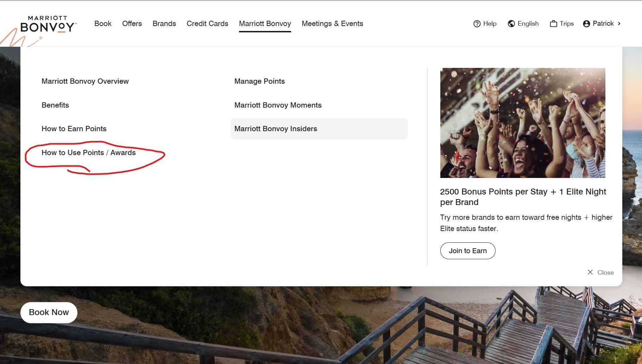Click the Help text link

point(490,24)
